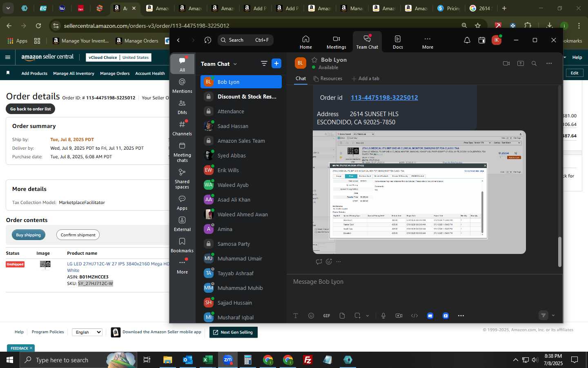Select All in the Zoom chat sidebar

(x=182, y=64)
